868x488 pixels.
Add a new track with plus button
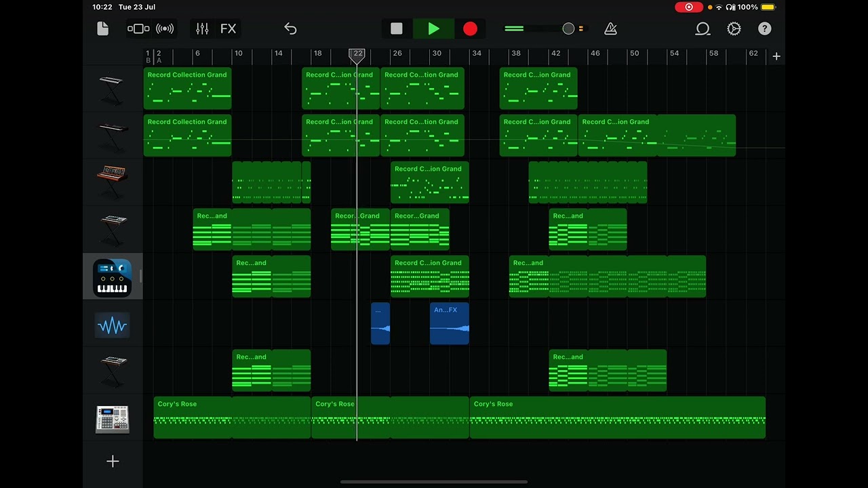click(113, 462)
